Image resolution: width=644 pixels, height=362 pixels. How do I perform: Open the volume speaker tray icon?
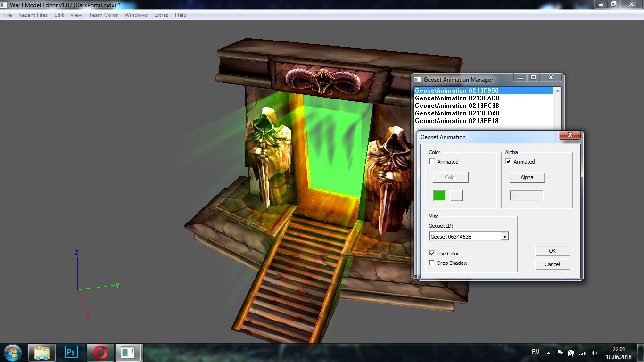coord(594,353)
